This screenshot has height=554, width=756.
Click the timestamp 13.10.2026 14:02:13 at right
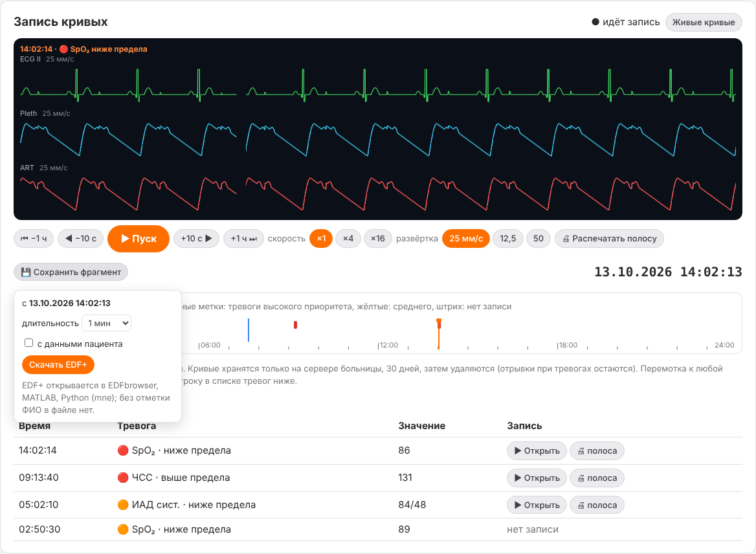668,272
